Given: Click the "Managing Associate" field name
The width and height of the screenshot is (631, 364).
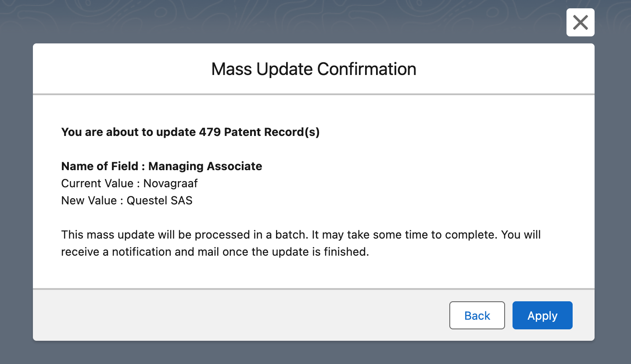Looking at the screenshot, I should click(x=205, y=166).
